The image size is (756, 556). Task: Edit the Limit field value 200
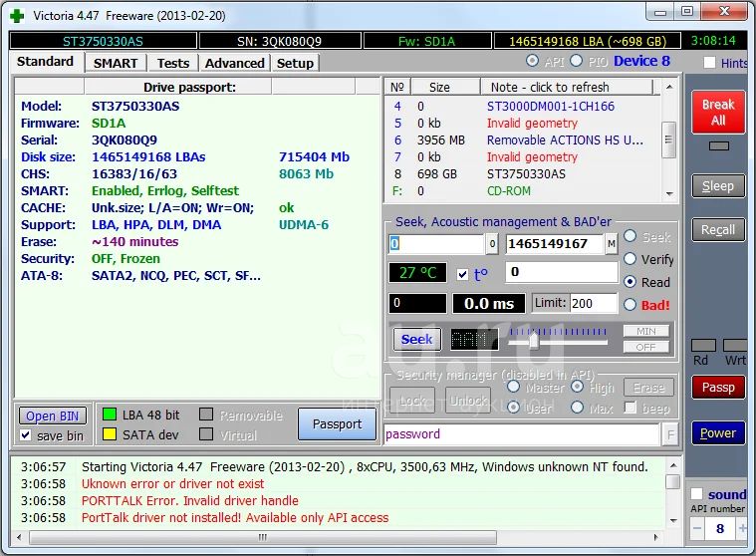click(x=594, y=303)
